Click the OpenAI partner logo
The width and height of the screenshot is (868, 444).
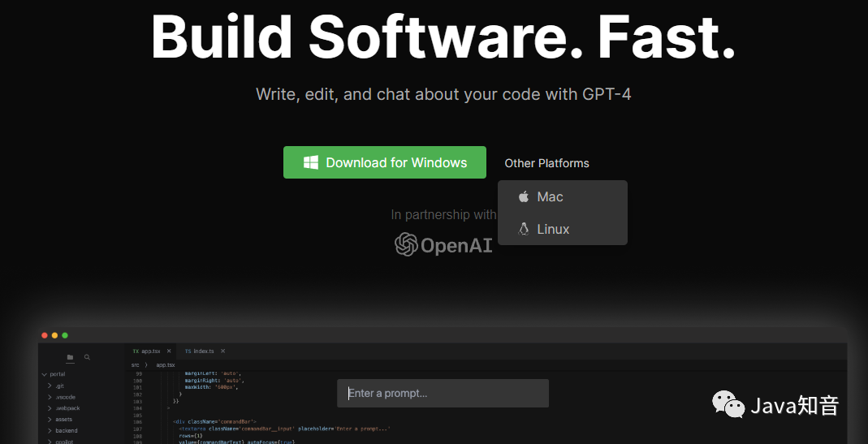pyautogui.click(x=443, y=244)
